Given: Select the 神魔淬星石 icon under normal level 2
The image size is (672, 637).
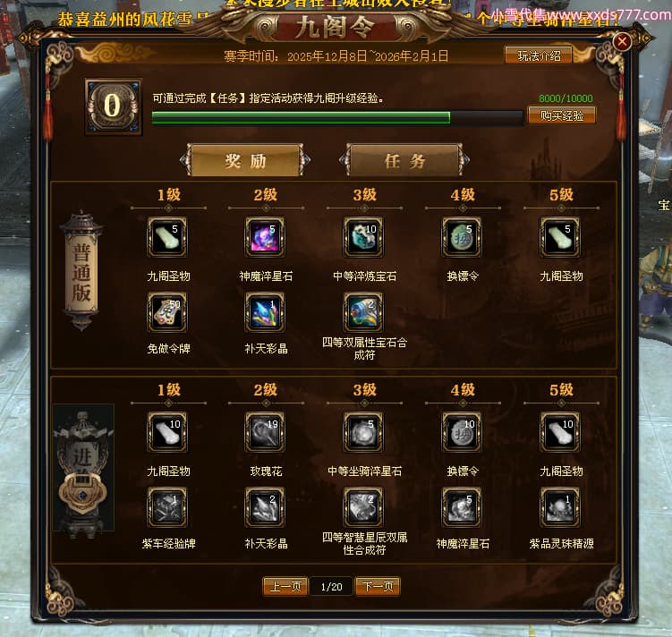Looking at the screenshot, I should (x=265, y=237).
